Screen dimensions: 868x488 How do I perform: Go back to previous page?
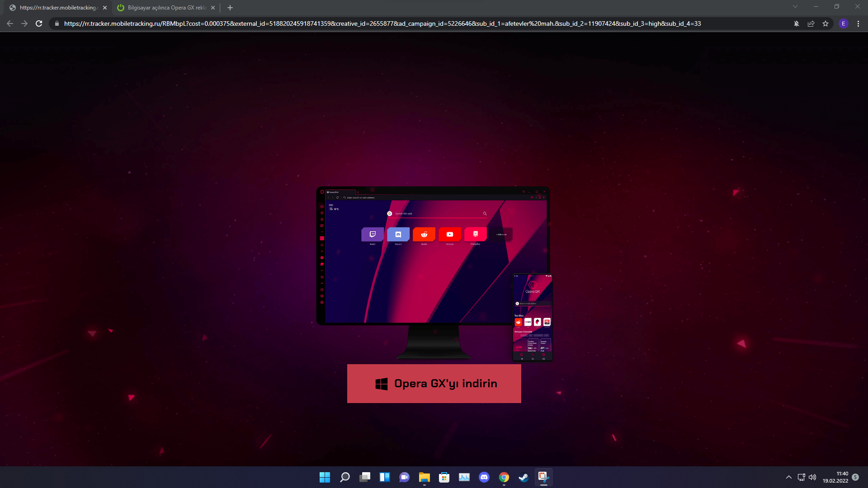click(10, 23)
